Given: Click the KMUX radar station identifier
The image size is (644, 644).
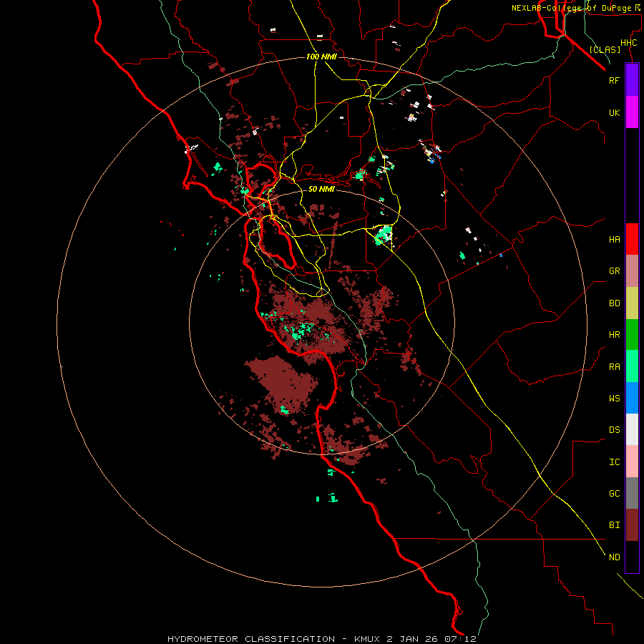Looking at the screenshot, I should [x=368, y=639].
